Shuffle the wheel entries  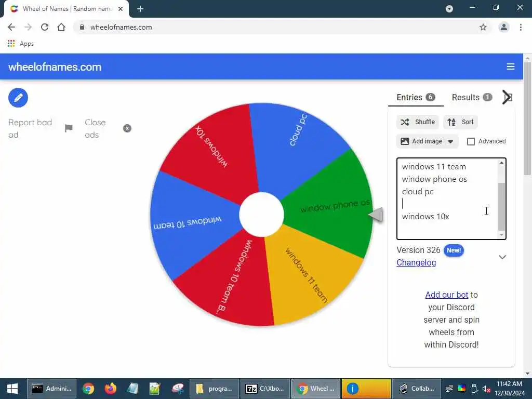point(418,122)
